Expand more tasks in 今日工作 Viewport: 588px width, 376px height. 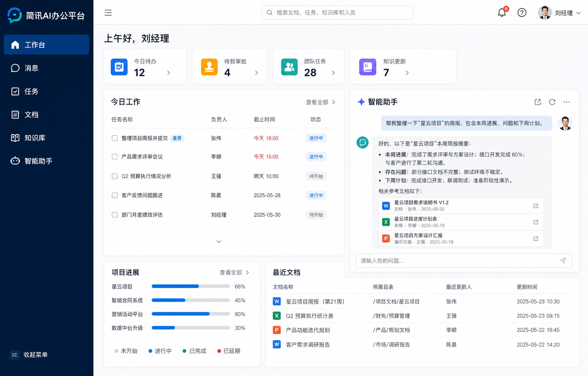pyautogui.click(x=219, y=242)
